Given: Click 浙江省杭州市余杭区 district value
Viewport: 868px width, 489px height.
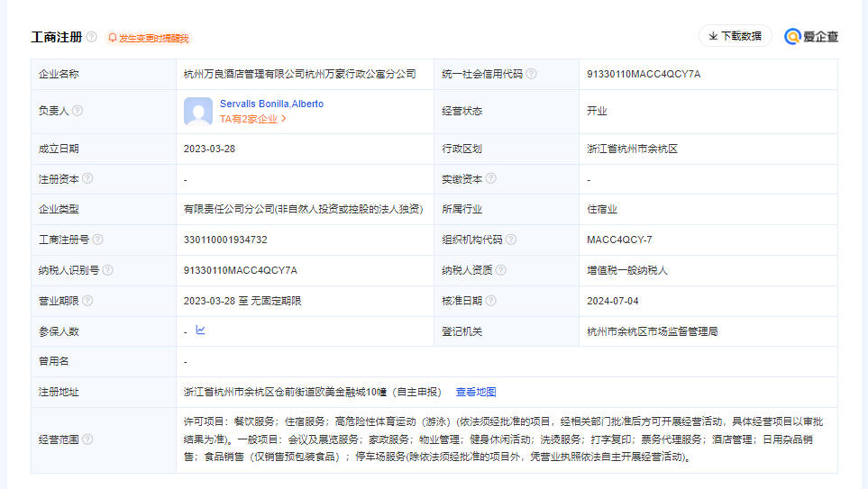Looking at the screenshot, I should click(x=632, y=149).
